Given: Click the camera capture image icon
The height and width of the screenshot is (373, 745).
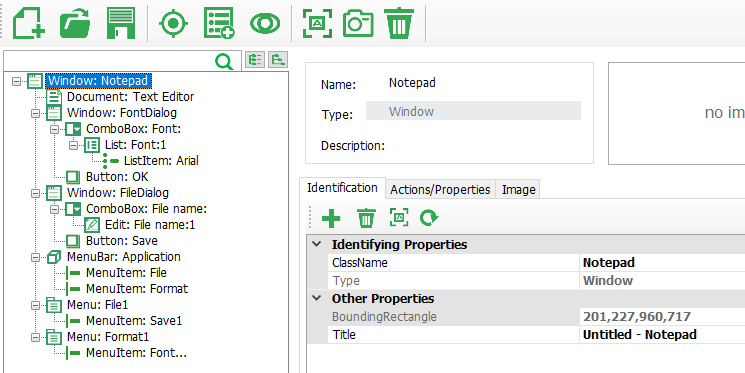Looking at the screenshot, I should click(x=359, y=23).
